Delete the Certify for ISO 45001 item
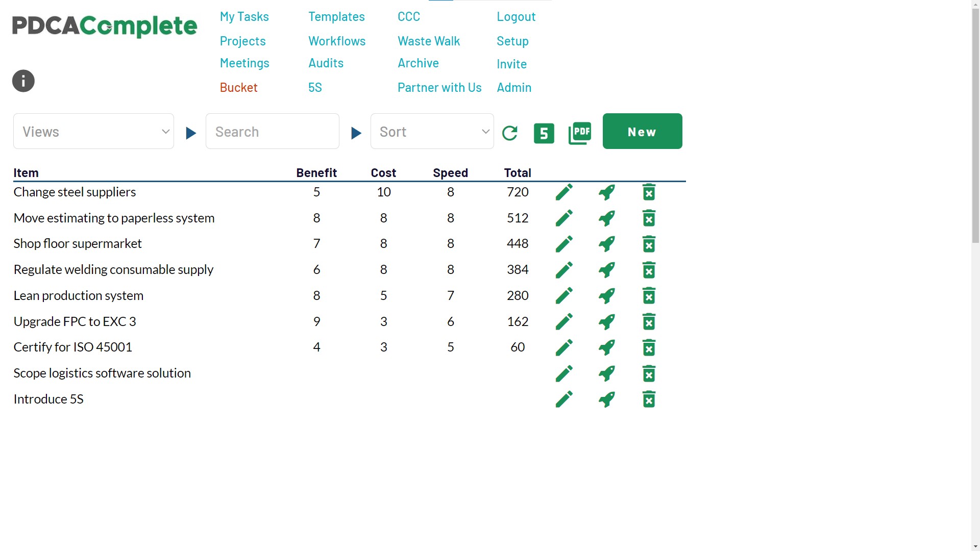980x551 pixels. [x=648, y=347]
